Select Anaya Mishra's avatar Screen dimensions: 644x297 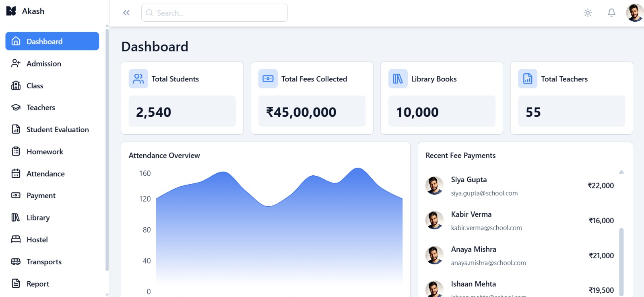[x=434, y=255]
